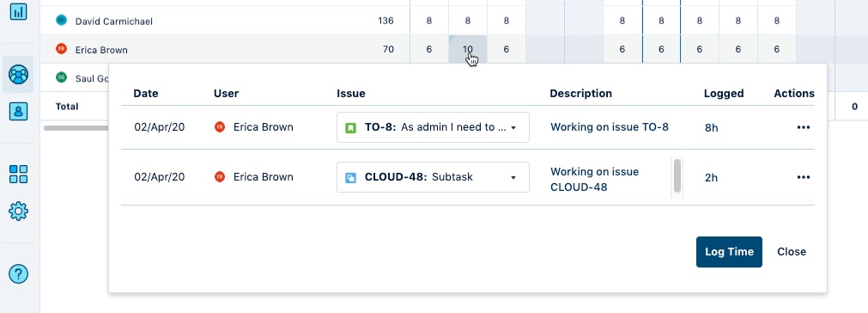Viewport: 868px width, 313px height.
Task: Click "Working on issue TO-8" description
Action: pos(610,127)
